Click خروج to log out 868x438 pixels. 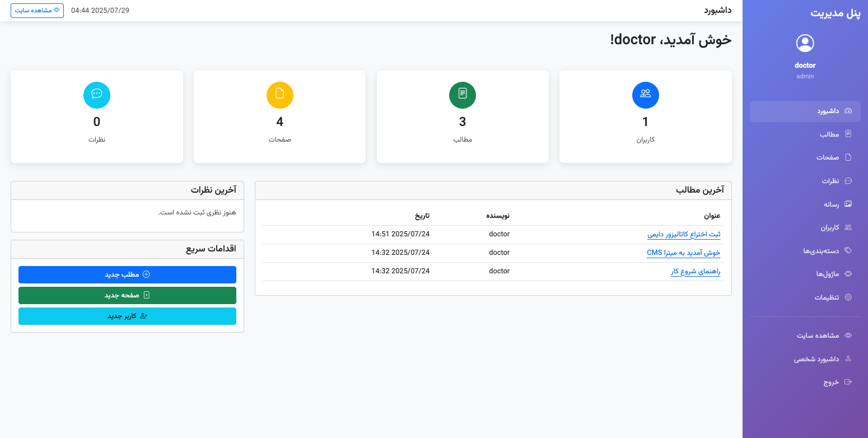coord(805,382)
